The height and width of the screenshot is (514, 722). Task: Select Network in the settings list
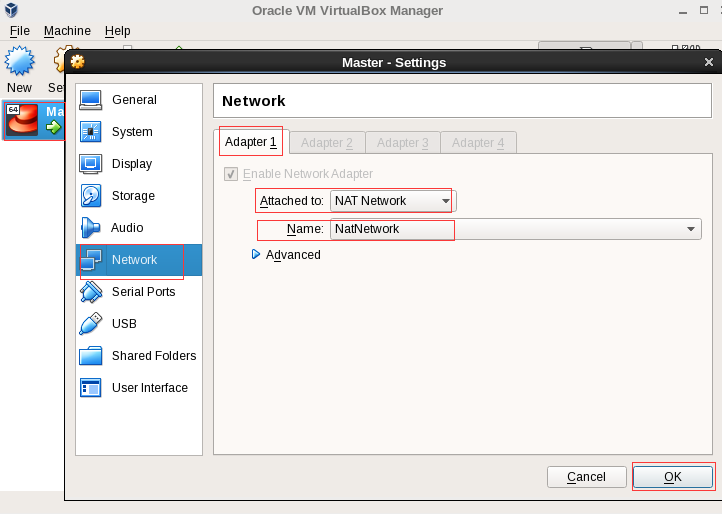134,260
